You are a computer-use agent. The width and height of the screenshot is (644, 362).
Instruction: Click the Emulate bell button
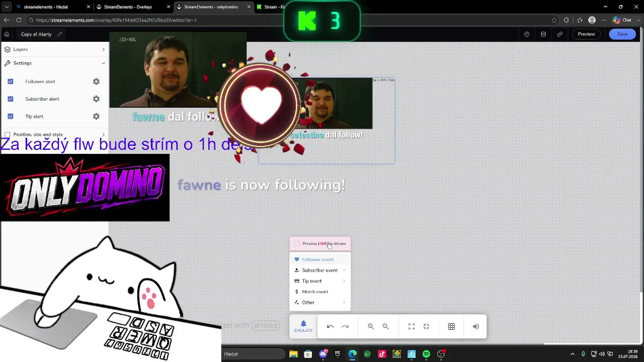point(303,326)
